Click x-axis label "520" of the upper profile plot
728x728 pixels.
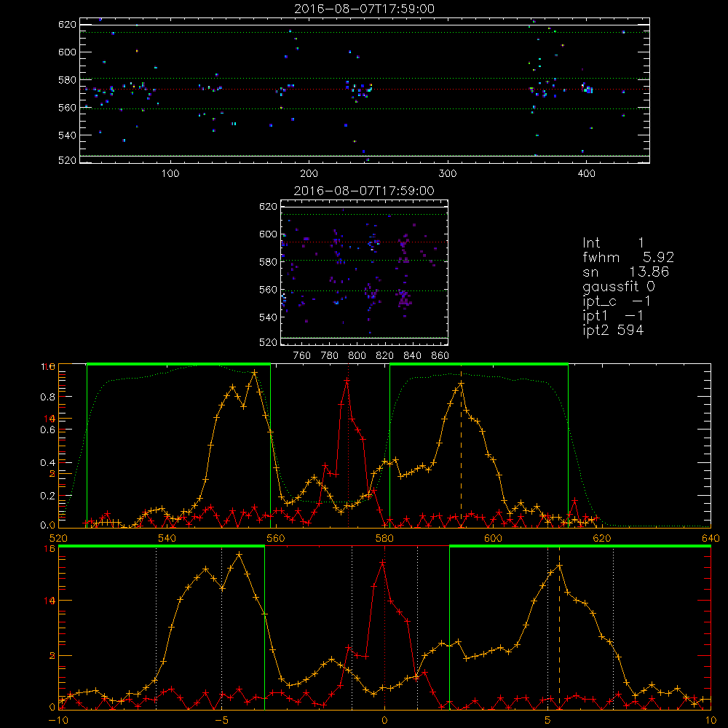pyautogui.click(x=58, y=538)
